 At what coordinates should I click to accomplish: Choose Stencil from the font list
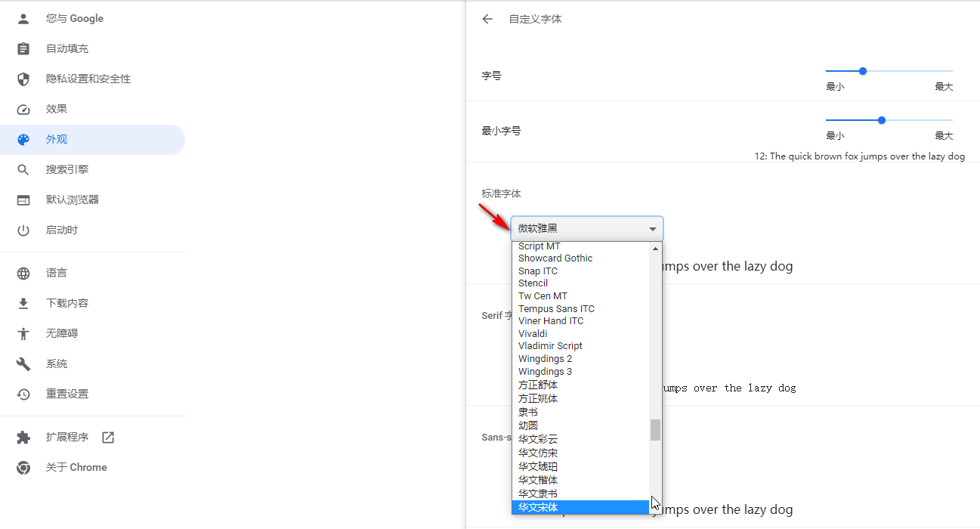[580, 283]
